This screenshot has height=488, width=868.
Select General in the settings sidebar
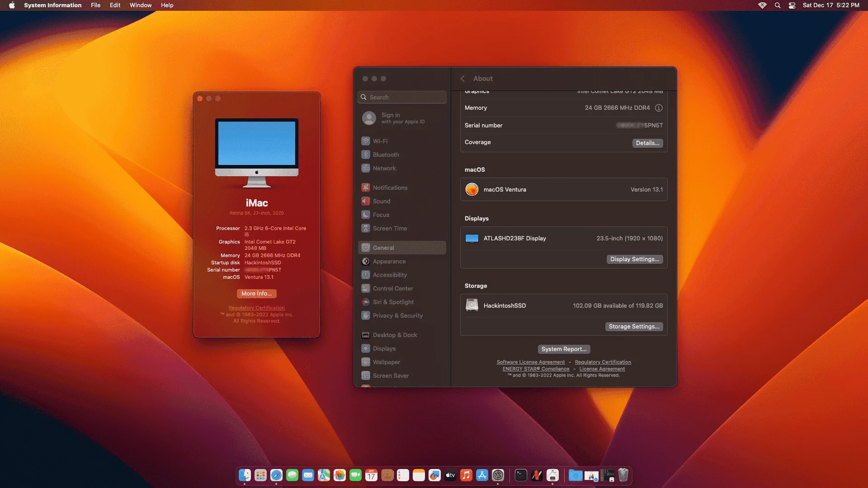(x=402, y=248)
